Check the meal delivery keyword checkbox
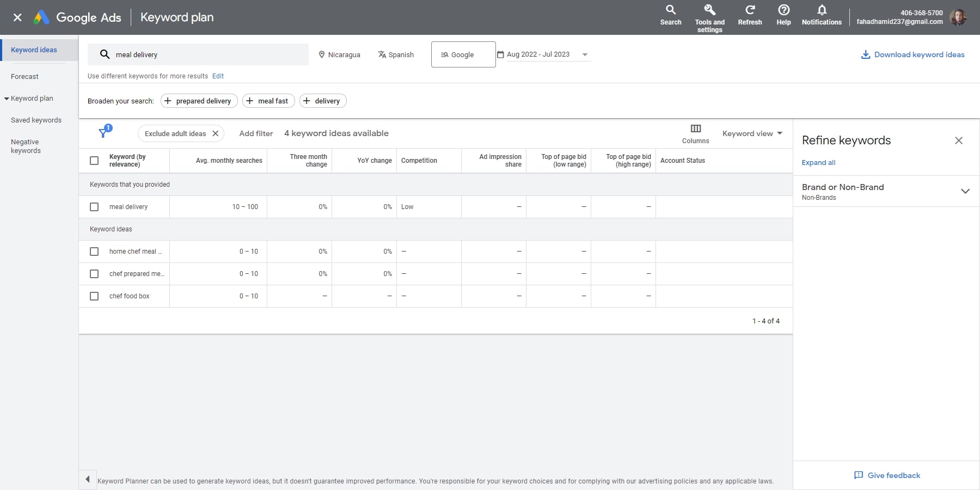 point(94,207)
